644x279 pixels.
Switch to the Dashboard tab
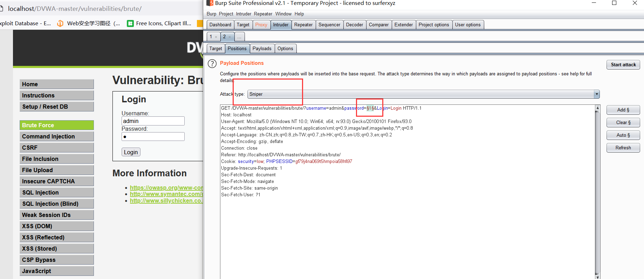pos(220,25)
